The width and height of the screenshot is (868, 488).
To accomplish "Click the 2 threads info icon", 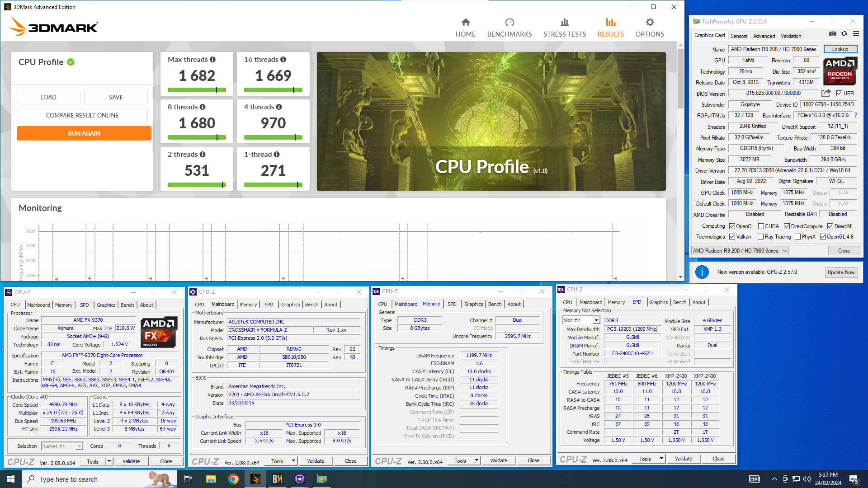I will click(x=203, y=155).
